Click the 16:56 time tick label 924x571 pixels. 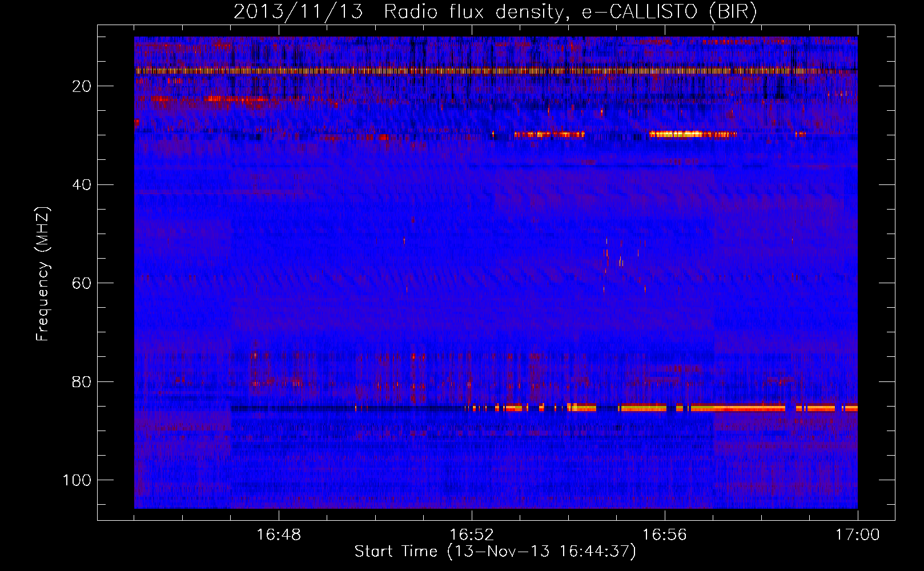coord(665,534)
